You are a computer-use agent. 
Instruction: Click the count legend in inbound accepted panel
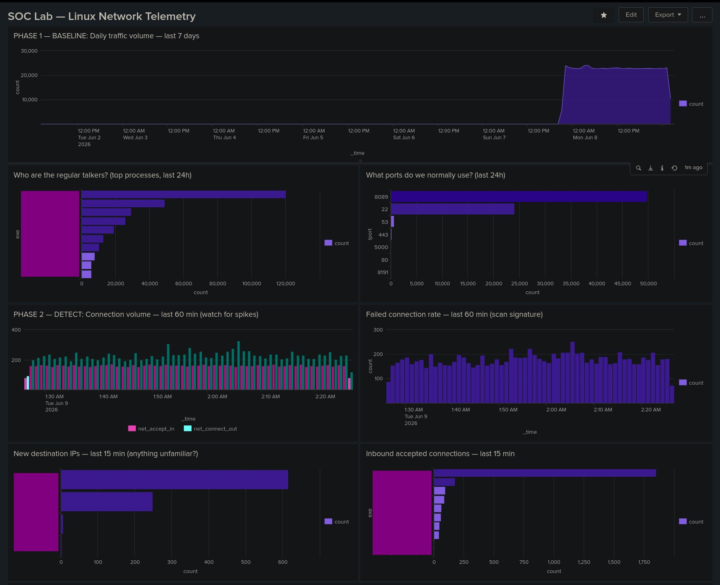click(x=691, y=522)
